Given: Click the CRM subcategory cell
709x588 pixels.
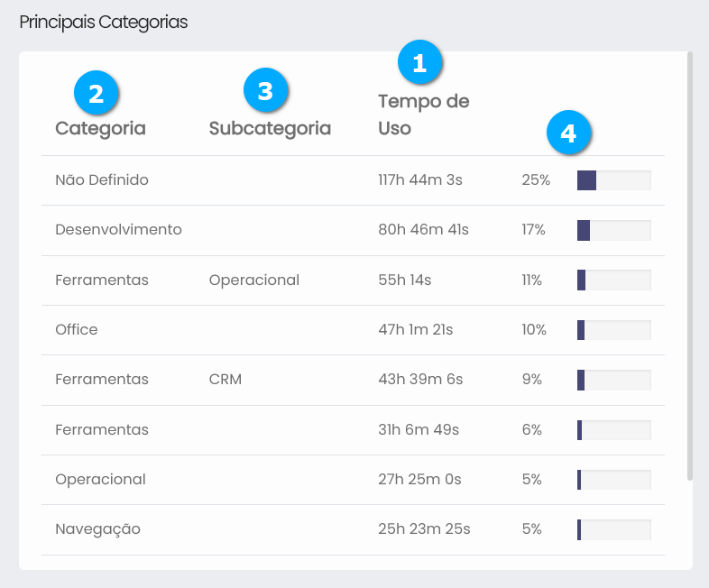Looking at the screenshot, I should [226, 380].
